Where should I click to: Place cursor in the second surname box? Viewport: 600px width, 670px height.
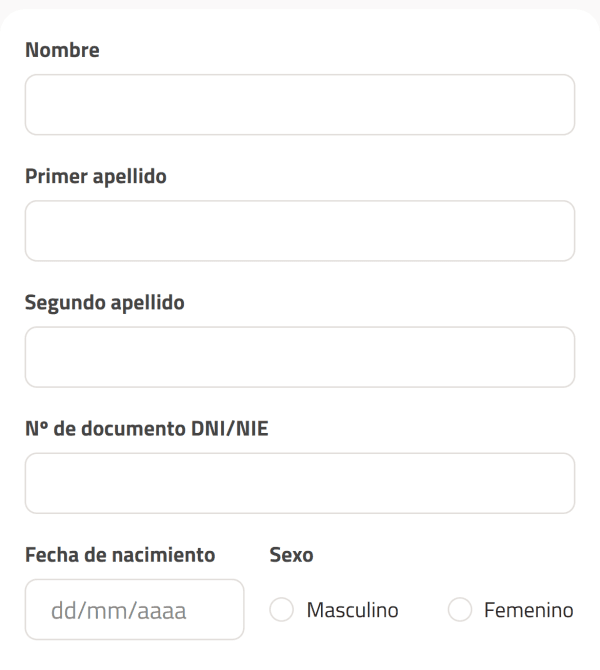(299, 357)
